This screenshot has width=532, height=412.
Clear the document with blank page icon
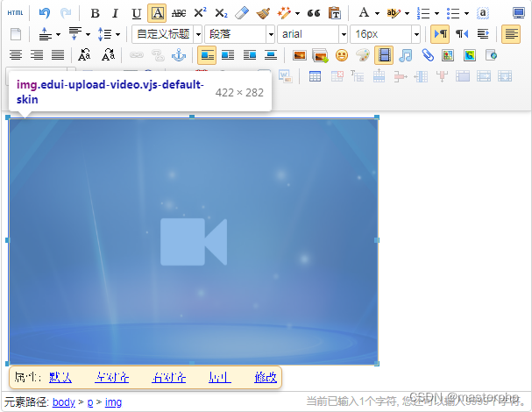15,34
